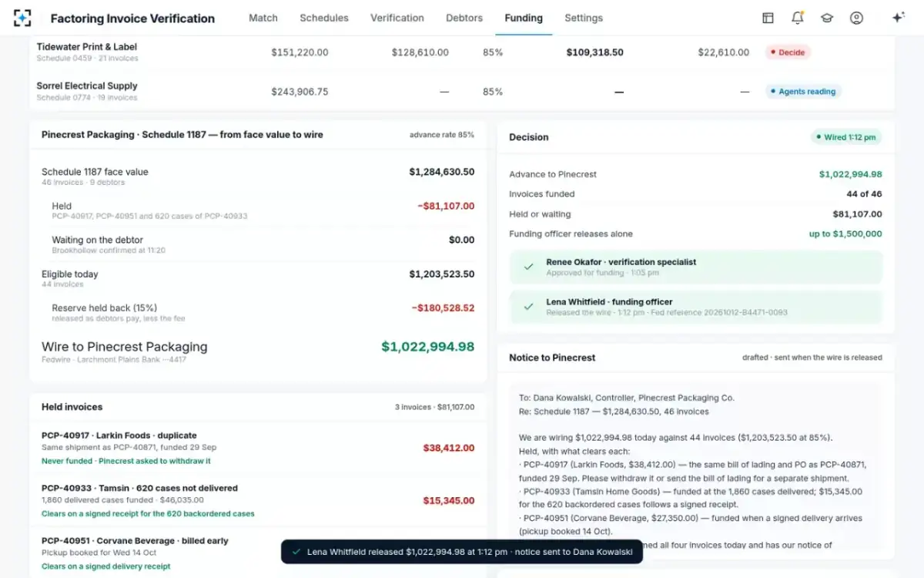Click Renee Okafor approval checkmark
Viewport: 924px width, 578px height.
[x=528, y=267]
